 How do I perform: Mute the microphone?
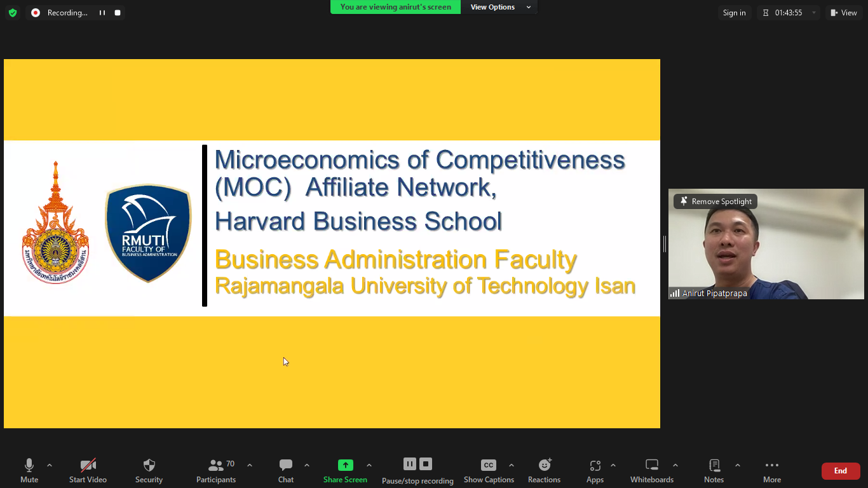(29, 471)
